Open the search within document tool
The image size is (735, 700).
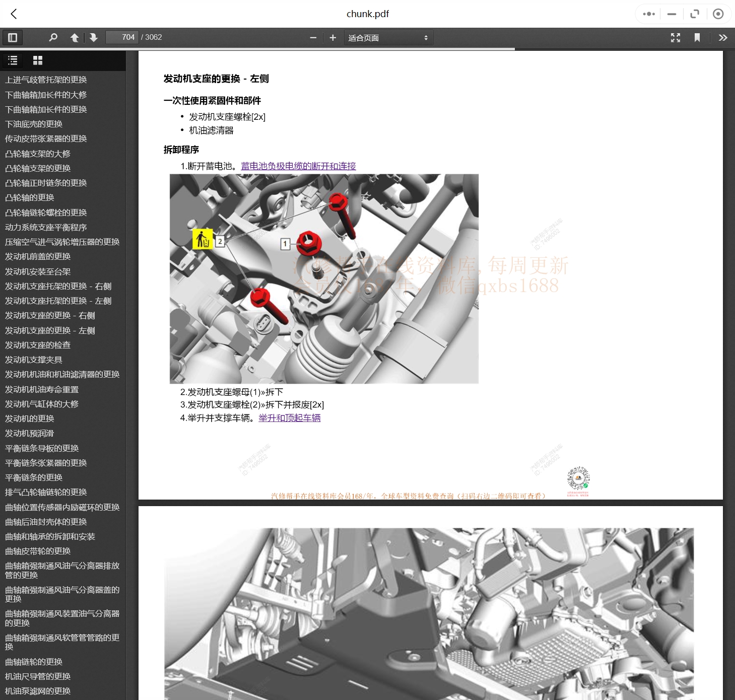[53, 37]
